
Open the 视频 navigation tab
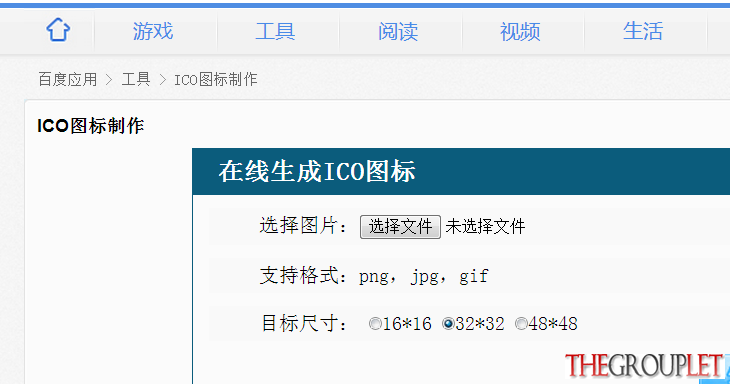[x=520, y=31]
